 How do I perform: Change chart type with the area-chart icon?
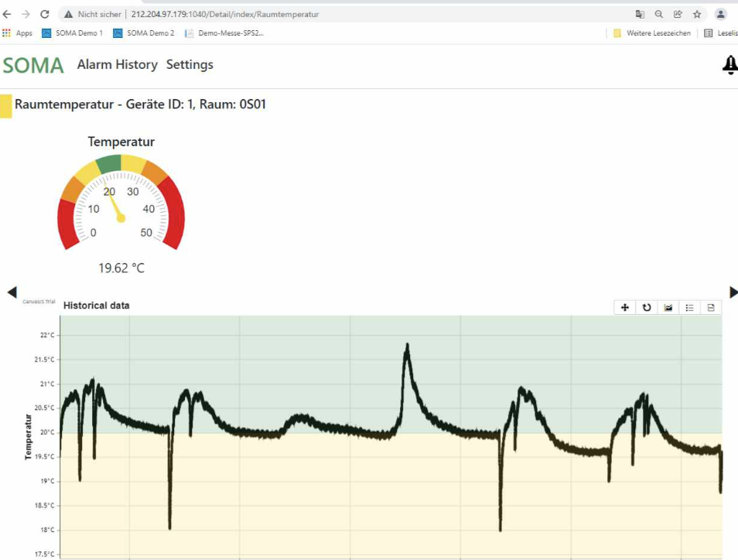pyautogui.click(x=668, y=307)
